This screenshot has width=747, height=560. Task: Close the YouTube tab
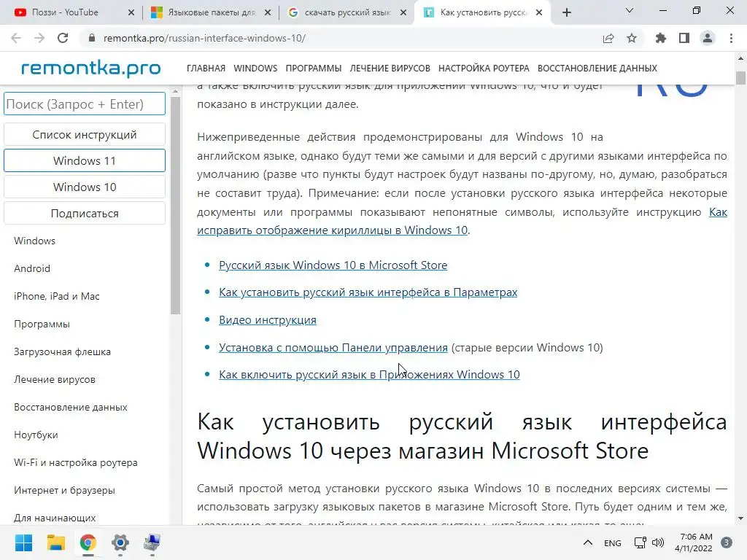tap(131, 12)
